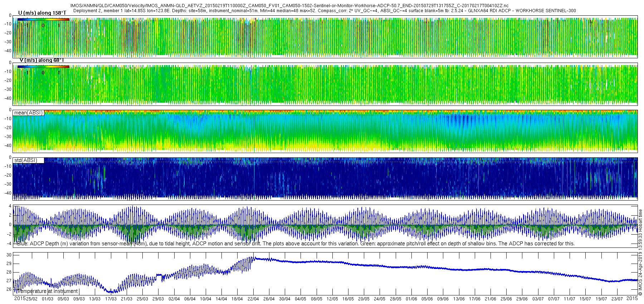Click the '09/06' date tick label
Image resolution: width=644 pixels, height=304 pixels.
[443, 299]
